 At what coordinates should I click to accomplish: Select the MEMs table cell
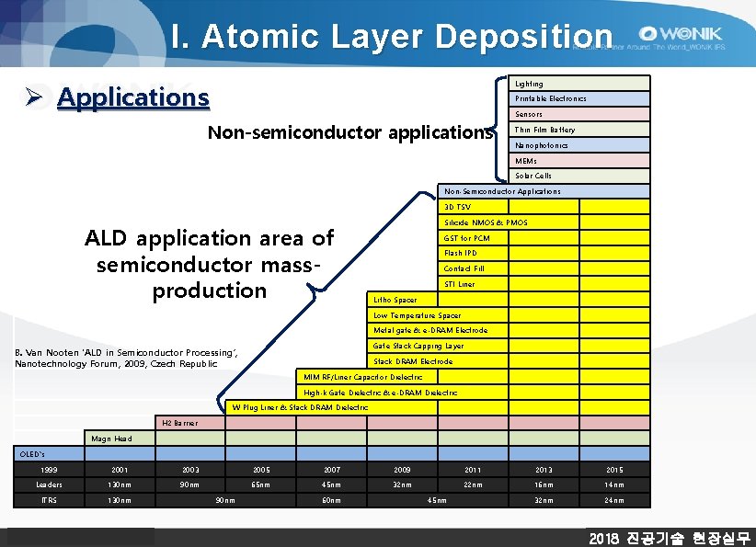click(x=578, y=160)
